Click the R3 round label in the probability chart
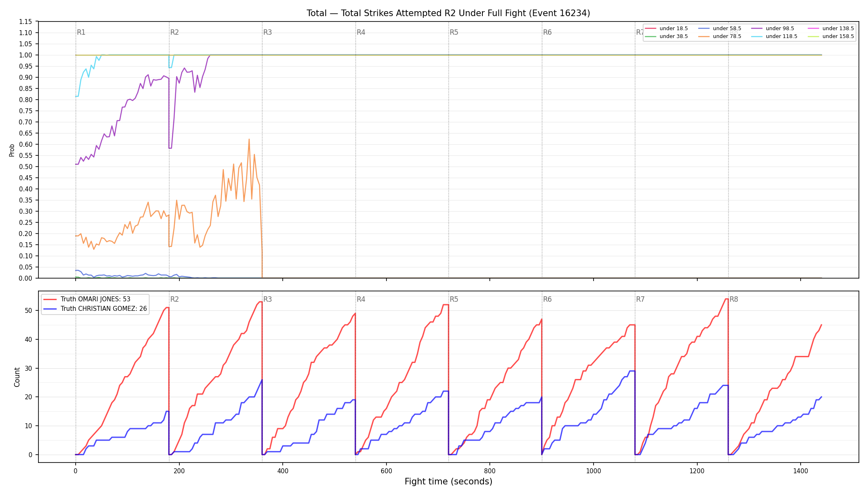 (268, 32)
